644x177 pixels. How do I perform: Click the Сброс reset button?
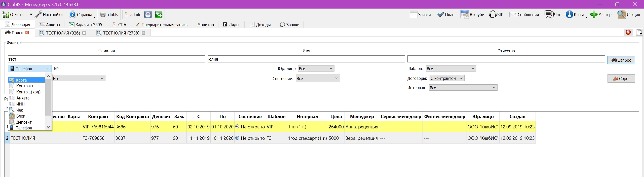(x=621, y=79)
